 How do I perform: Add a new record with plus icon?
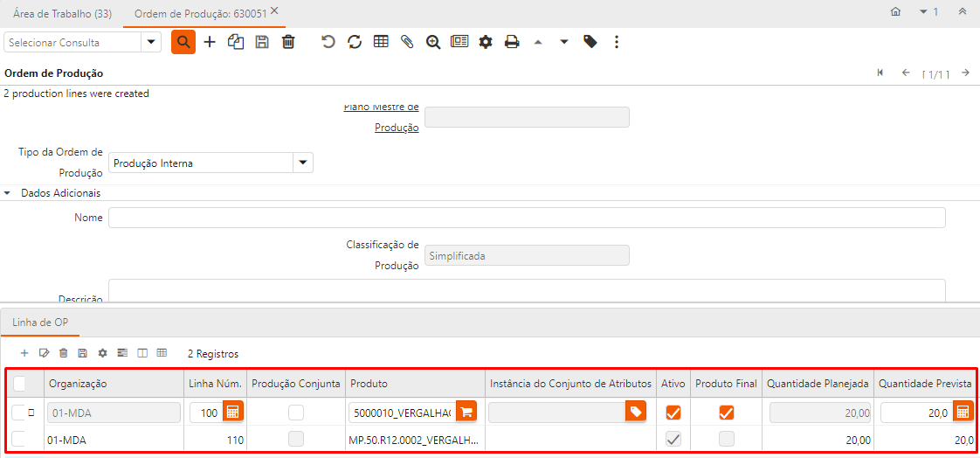point(210,42)
